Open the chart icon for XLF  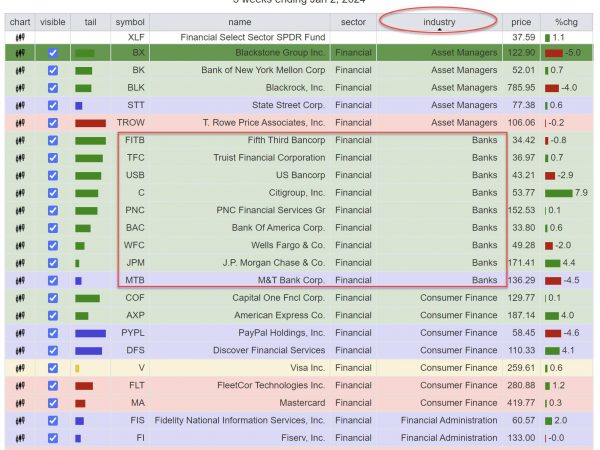pyautogui.click(x=20, y=38)
